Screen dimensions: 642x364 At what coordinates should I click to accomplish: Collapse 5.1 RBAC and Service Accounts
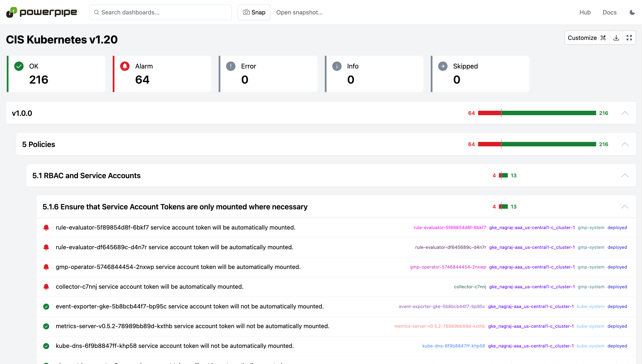tap(625, 175)
